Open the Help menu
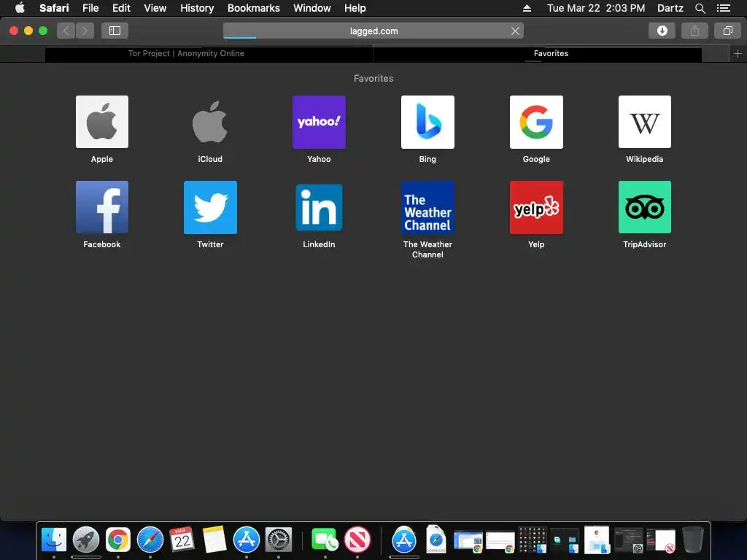Viewport: 747px width, 560px height. pyautogui.click(x=355, y=8)
